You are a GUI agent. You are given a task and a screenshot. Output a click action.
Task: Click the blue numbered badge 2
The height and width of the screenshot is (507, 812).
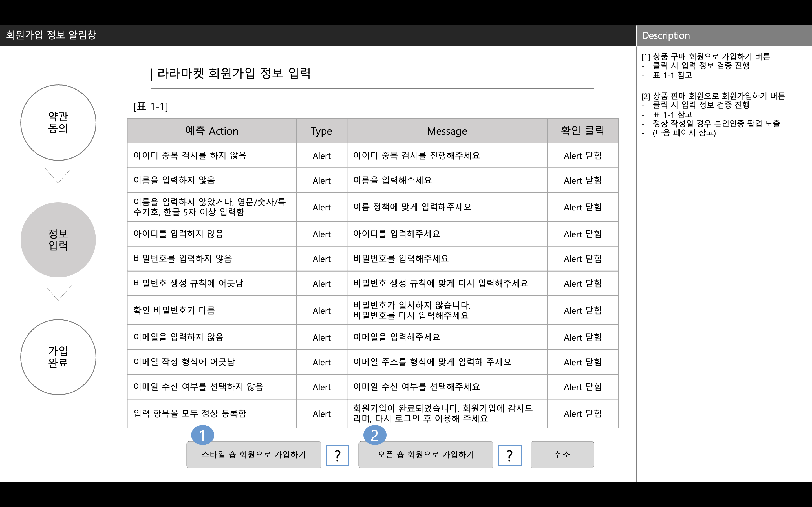point(374,435)
